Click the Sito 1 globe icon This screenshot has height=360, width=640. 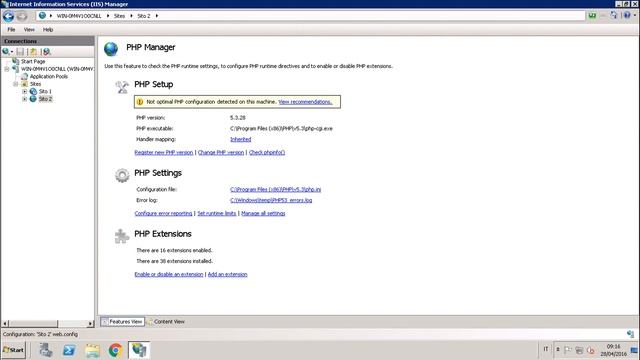33,91
